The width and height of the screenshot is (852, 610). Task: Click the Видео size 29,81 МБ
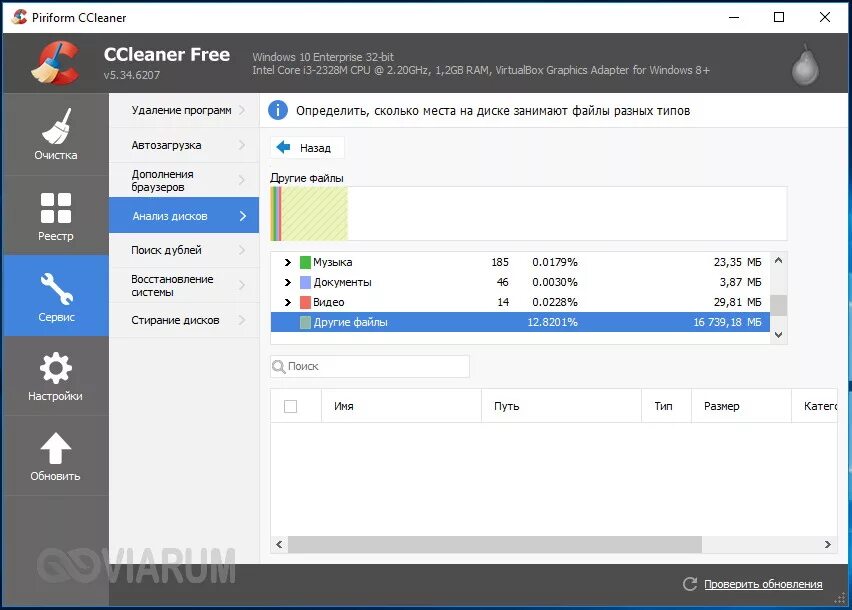coord(737,302)
